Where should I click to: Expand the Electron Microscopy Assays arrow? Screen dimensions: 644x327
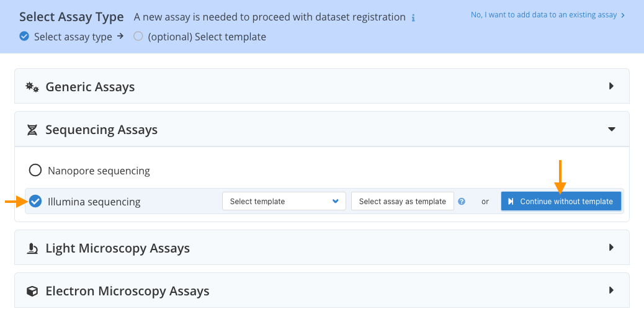tap(612, 290)
